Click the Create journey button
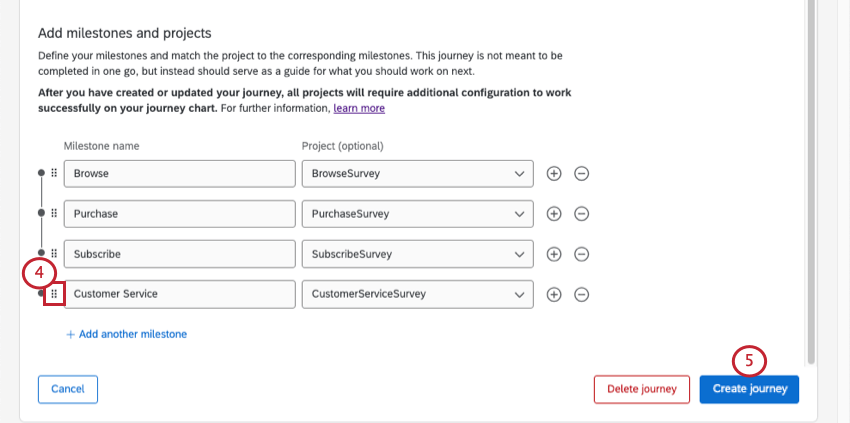 click(749, 389)
